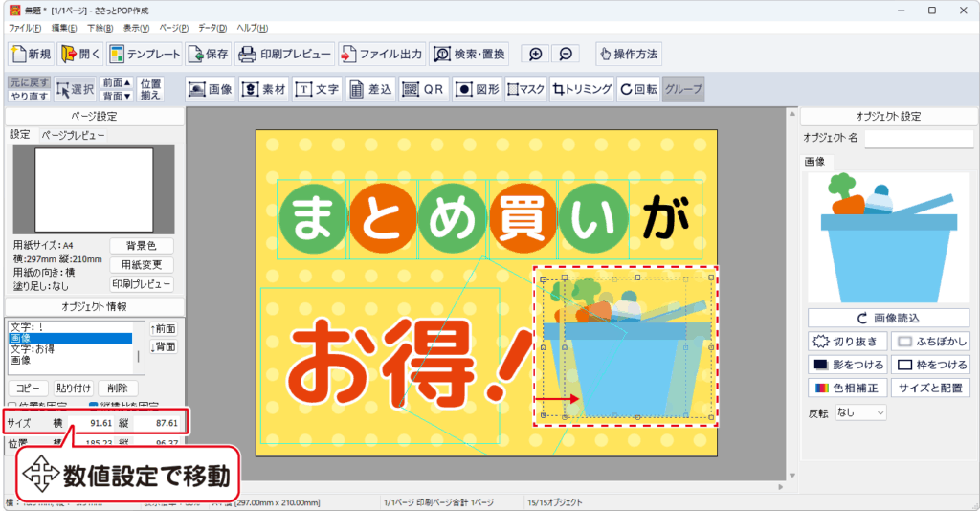The width and height of the screenshot is (980, 511).
Task: Toggle the 位置を固定 lock position checkbox
Action: [x=11, y=404]
